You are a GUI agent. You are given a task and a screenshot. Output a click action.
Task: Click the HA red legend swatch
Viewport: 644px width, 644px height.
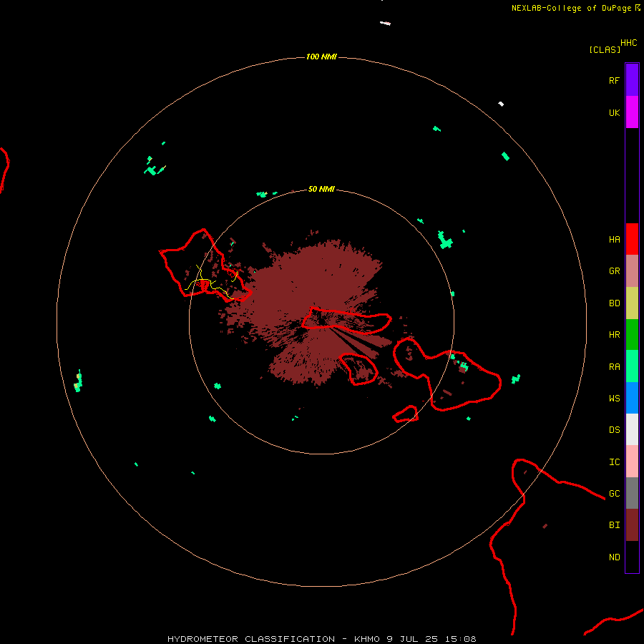pos(632,239)
